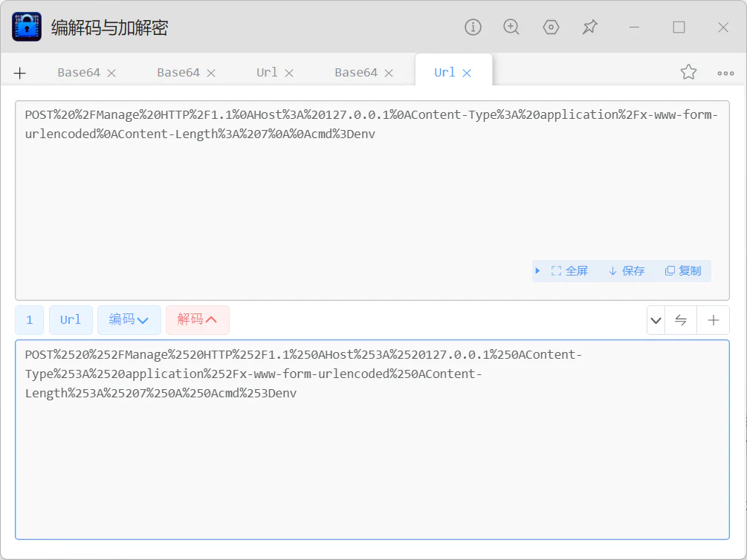Add a new step with the plus button
747x560 pixels.
click(713, 320)
